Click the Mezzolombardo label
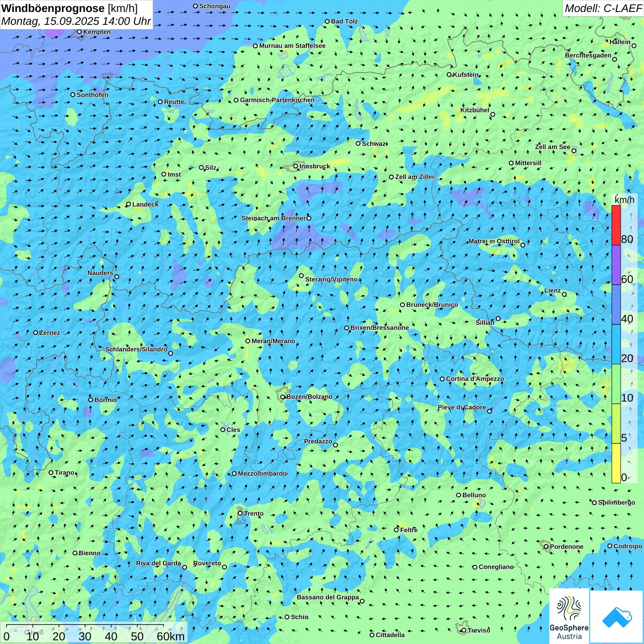644x644 pixels. pyautogui.click(x=262, y=473)
